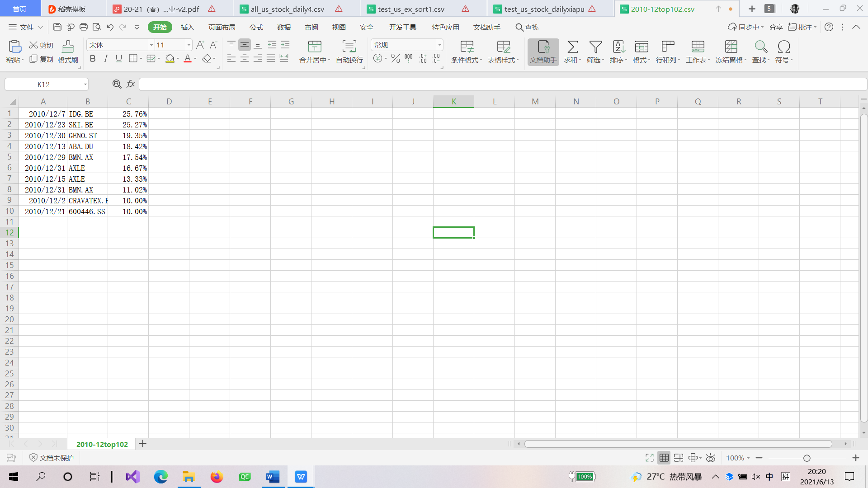
Task: Add a new sheet with plus button
Action: click(x=143, y=444)
